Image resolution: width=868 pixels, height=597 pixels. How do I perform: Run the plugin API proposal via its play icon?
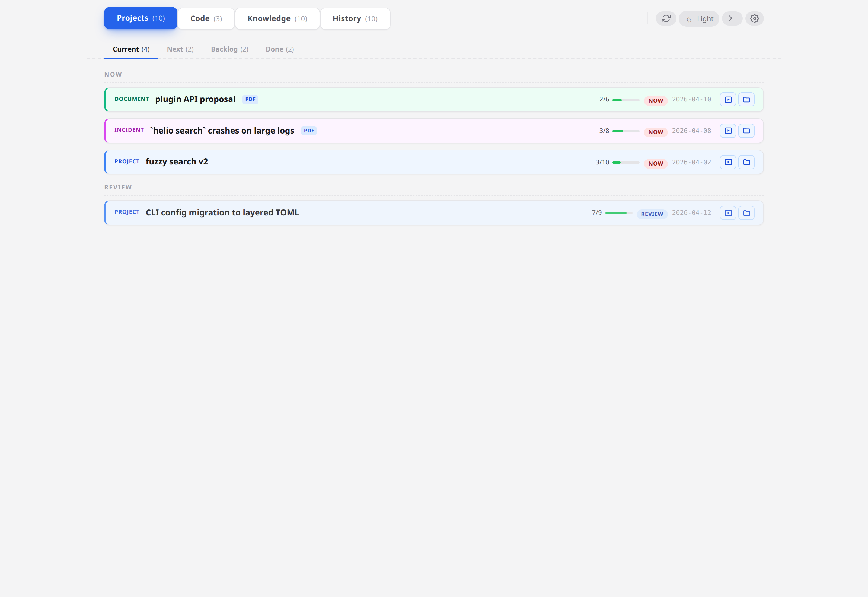point(728,99)
